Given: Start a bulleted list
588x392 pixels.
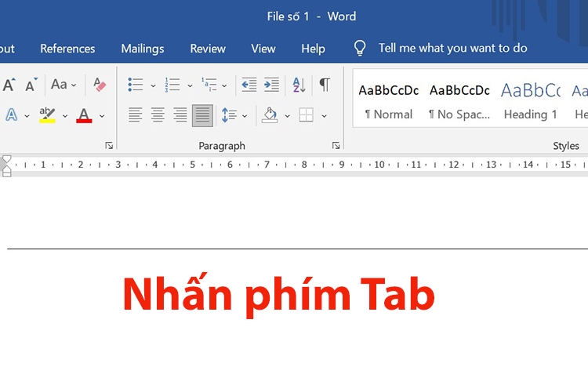Looking at the screenshot, I should 136,85.
